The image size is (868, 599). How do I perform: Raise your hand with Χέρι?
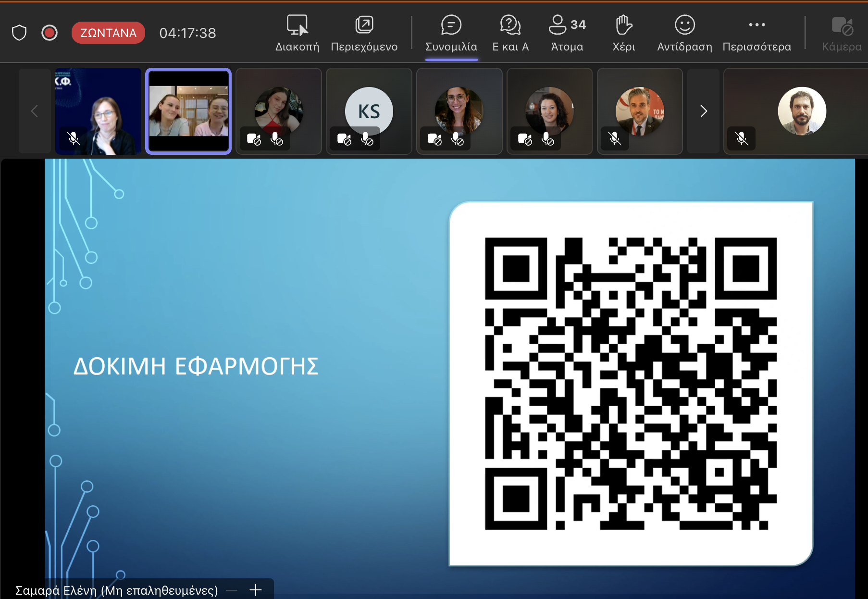click(624, 33)
